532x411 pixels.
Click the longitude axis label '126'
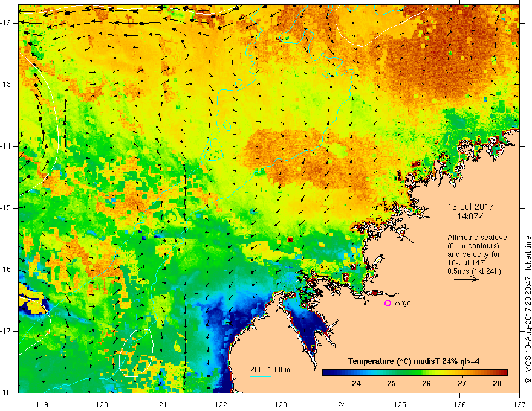[459, 404]
